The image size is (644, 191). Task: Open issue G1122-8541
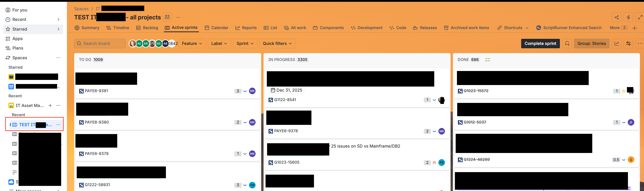point(285,100)
